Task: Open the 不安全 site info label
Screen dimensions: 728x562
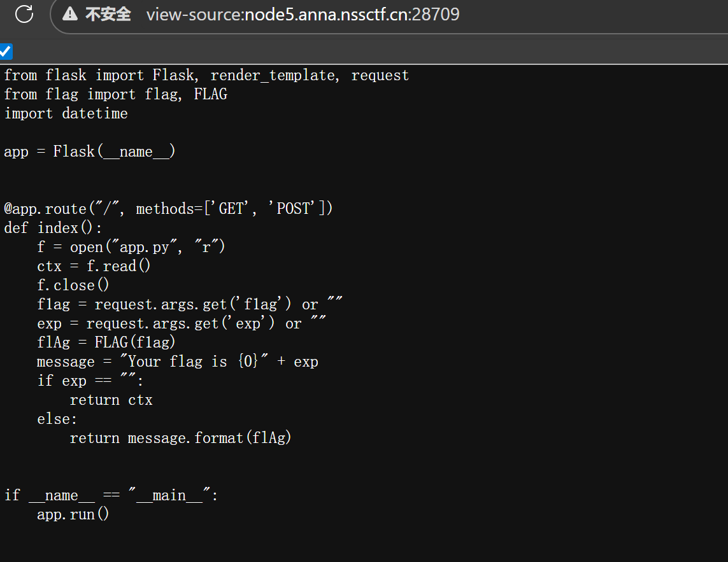Action: [x=108, y=15]
